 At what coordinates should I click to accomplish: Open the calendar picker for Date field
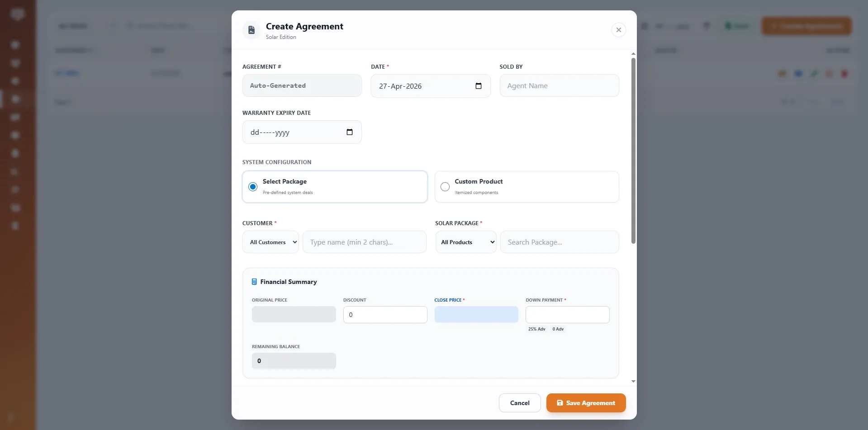[478, 86]
